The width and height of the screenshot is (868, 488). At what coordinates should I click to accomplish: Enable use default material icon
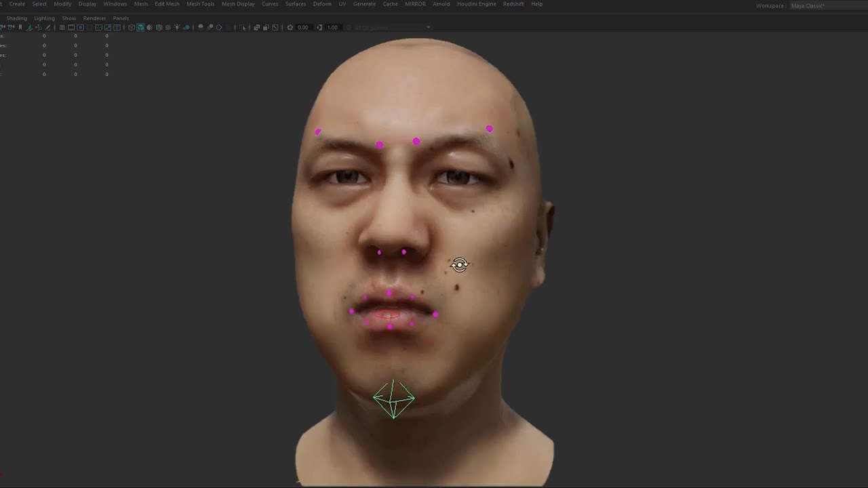pyautogui.click(x=149, y=27)
